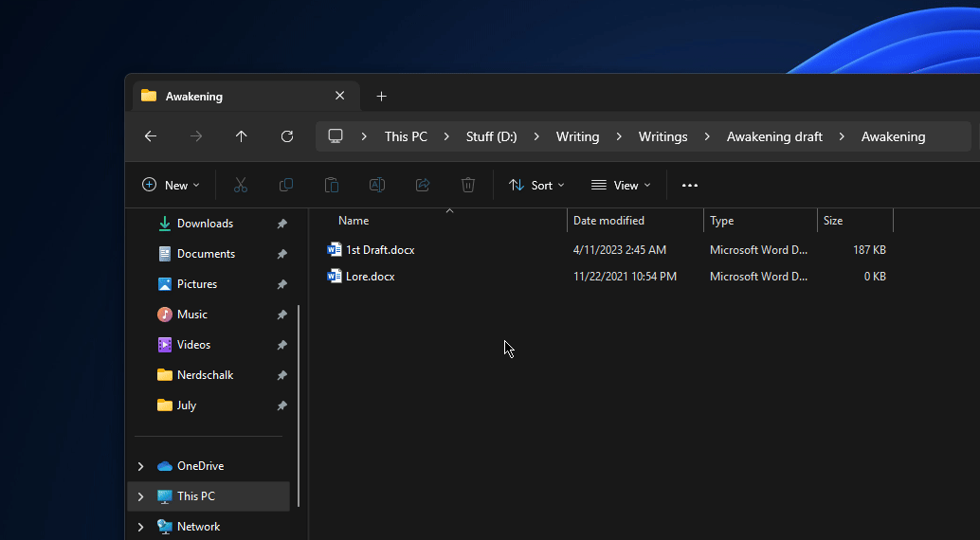Open the View dropdown menu
Screen dimensions: 980x540
pyautogui.click(x=621, y=186)
